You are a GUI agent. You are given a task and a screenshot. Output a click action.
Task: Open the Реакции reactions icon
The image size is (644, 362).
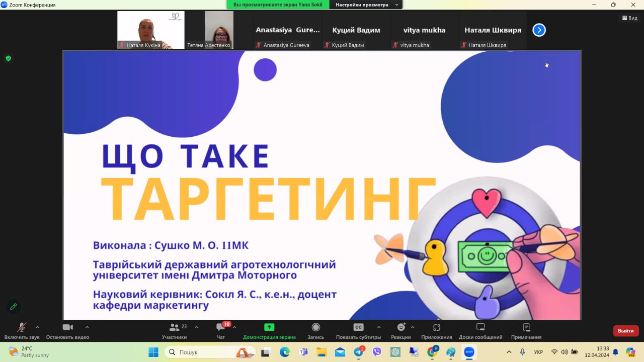pos(400,328)
